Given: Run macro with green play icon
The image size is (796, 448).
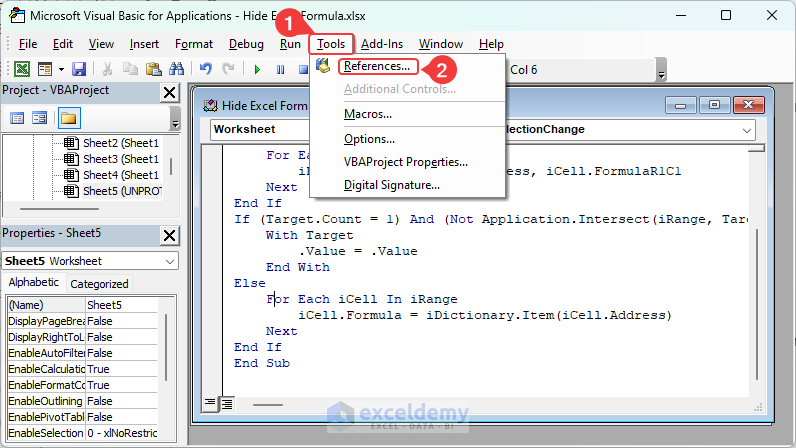Looking at the screenshot, I should click(257, 70).
